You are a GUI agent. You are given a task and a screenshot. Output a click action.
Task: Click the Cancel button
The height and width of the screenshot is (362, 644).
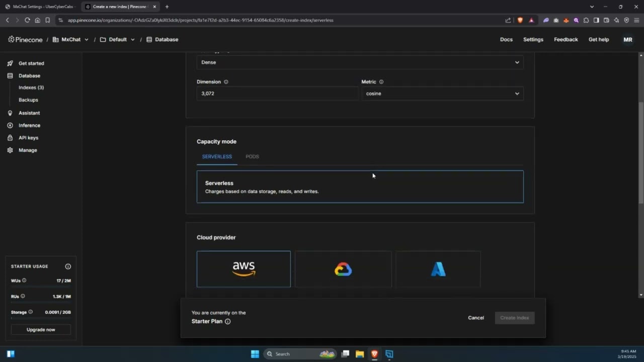click(476, 318)
